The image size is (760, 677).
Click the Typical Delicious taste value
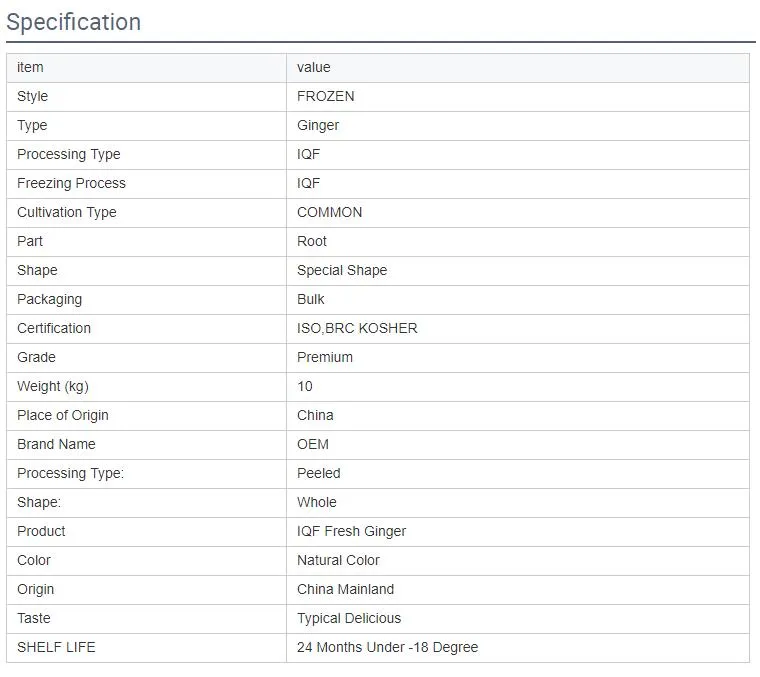pos(349,618)
